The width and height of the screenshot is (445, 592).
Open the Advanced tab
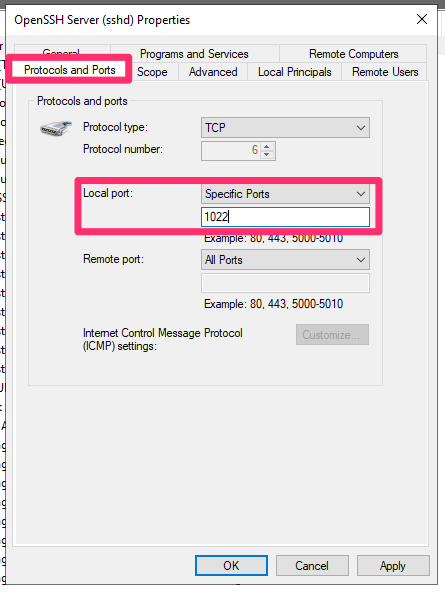click(213, 72)
